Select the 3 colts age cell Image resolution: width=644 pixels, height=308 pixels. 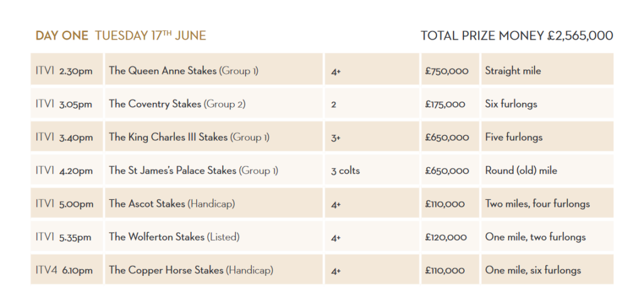point(372,170)
